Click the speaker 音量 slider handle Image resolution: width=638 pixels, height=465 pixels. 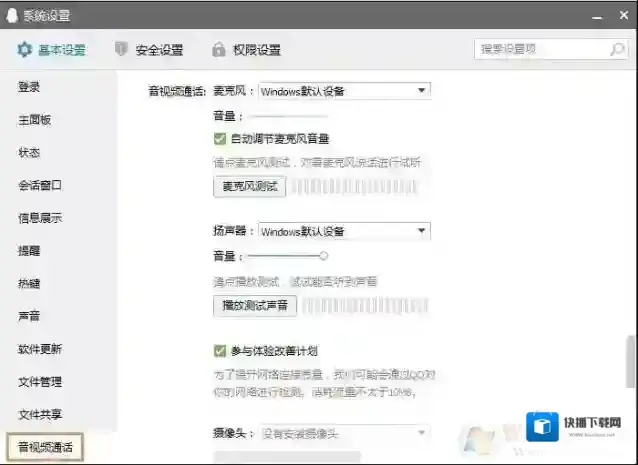[x=324, y=256]
